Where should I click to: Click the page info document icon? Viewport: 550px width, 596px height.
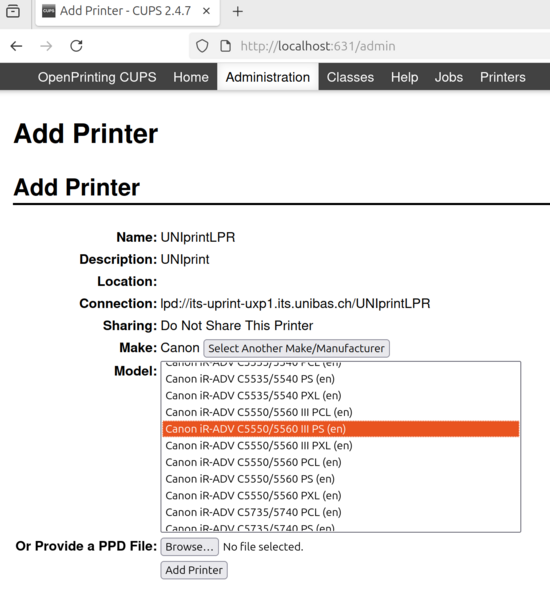click(x=225, y=46)
